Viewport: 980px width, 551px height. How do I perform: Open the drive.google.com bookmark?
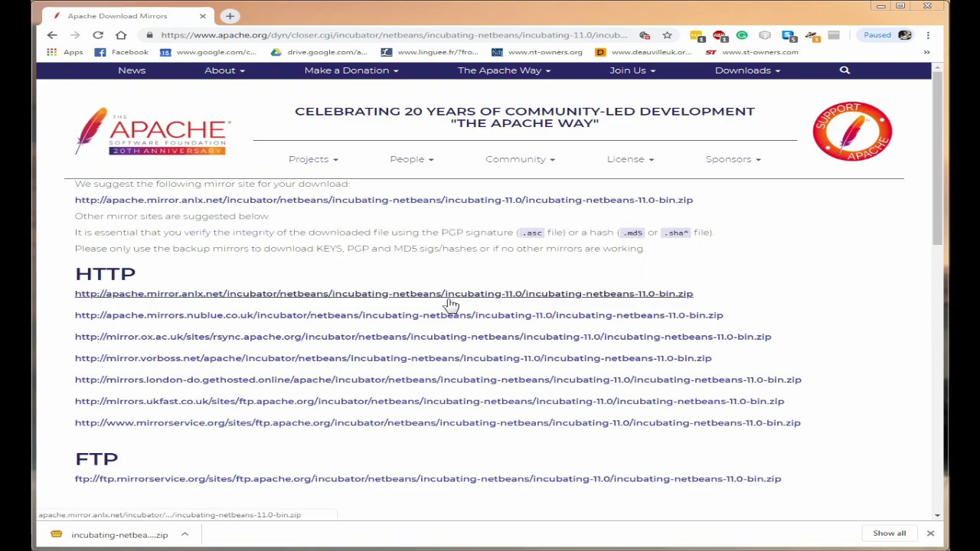318,52
